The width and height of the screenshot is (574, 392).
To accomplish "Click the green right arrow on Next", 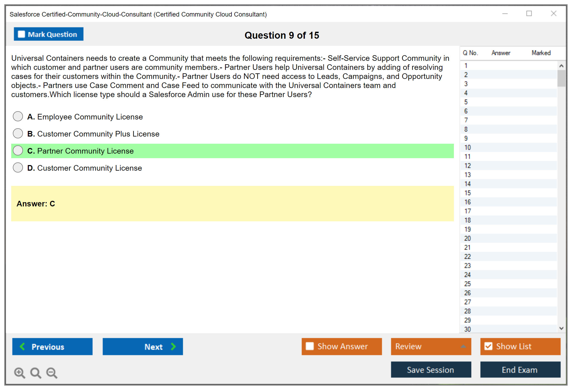I will coord(173,346).
